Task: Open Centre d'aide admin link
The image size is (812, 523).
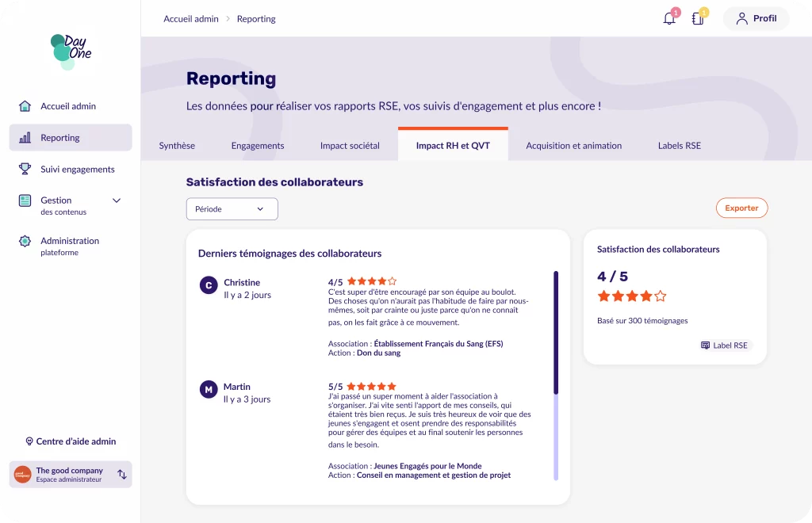Action: click(71, 441)
